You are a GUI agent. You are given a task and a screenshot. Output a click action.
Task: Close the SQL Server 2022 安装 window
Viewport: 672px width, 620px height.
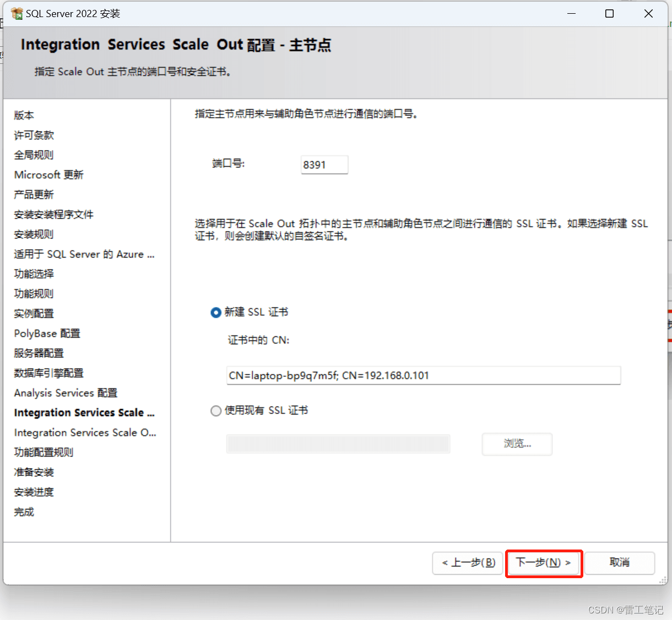(x=649, y=13)
